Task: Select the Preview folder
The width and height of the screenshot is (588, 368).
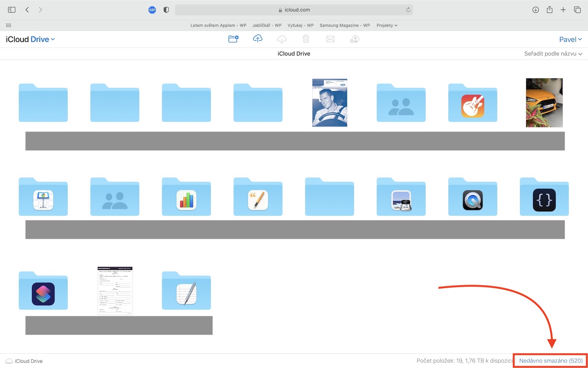Action: coord(401,197)
